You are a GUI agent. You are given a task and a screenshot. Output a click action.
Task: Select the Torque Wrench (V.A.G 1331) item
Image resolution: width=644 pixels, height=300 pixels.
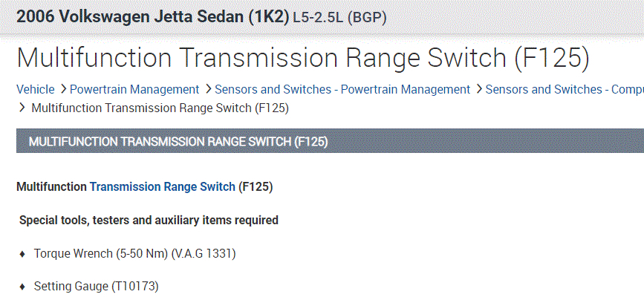[134, 254]
